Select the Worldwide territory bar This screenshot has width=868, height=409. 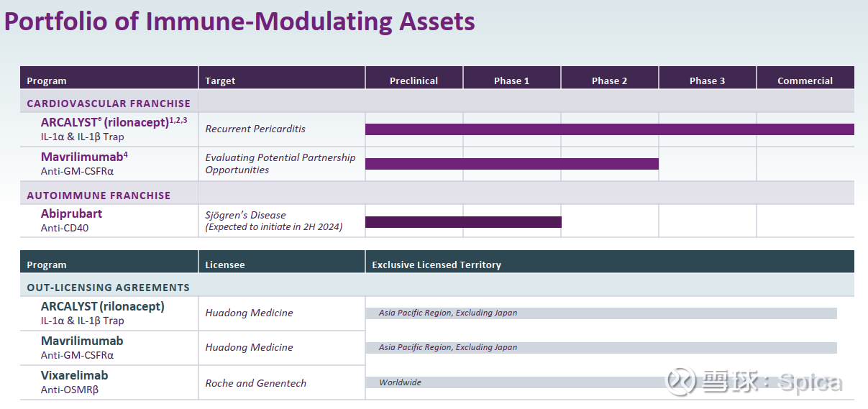[x=601, y=382]
